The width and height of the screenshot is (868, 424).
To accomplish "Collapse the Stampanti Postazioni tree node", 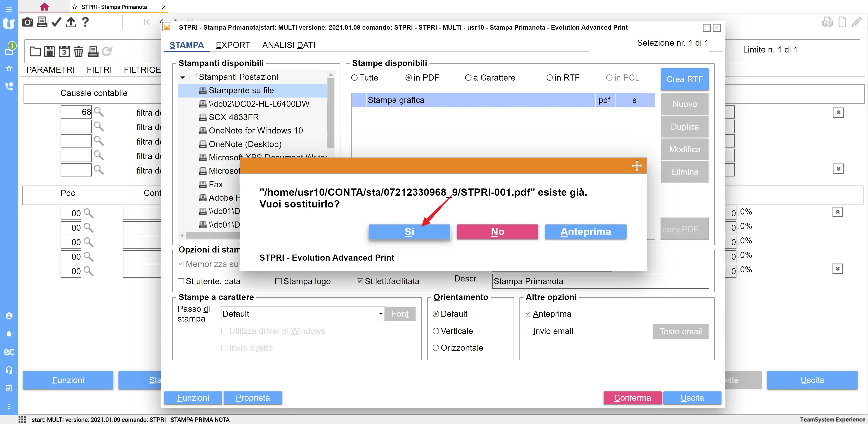I will [x=183, y=77].
